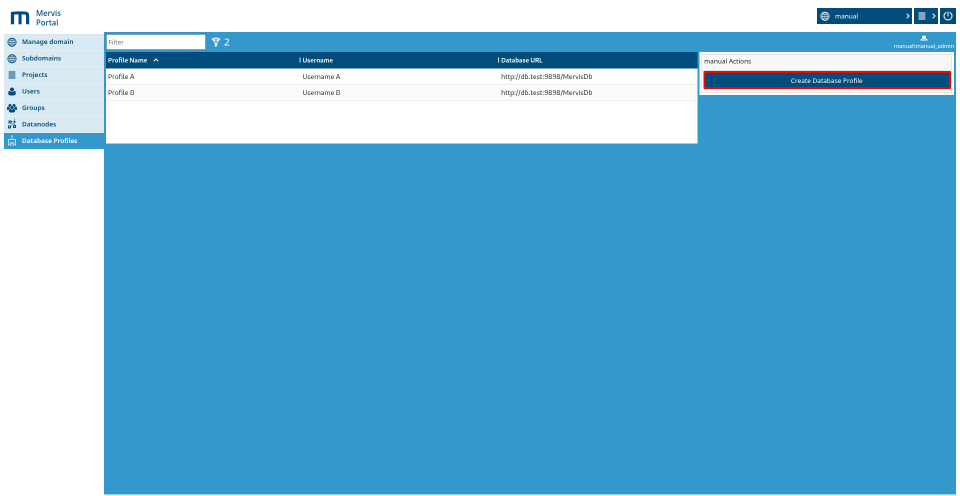Select the Profile A row name
The width and height of the screenshot is (960, 496).
click(121, 77)
